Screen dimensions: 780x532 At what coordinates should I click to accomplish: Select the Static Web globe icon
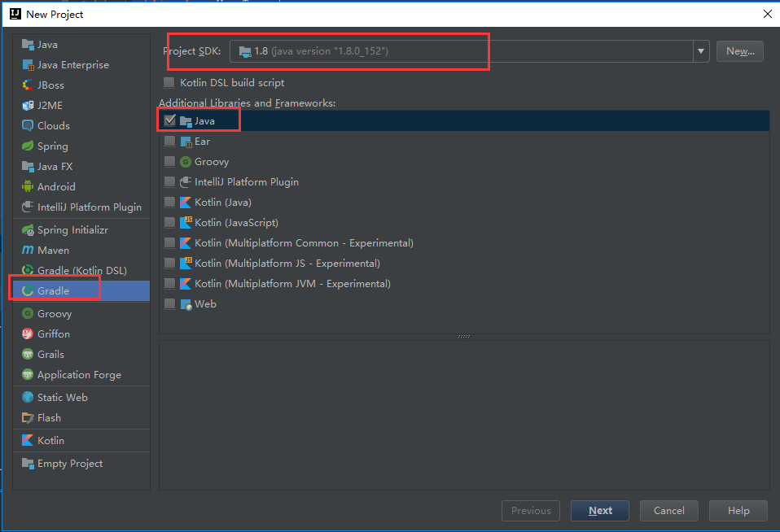click(x=28, y=397)
